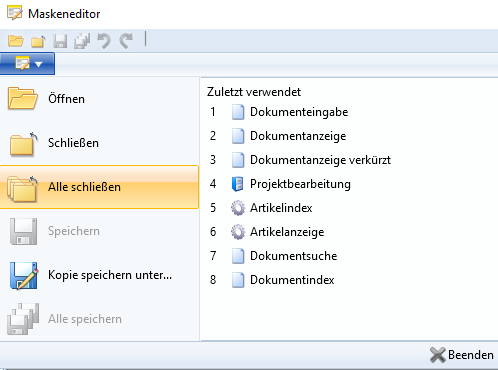Viewport: 498px width, 370px height.
Task: Click the save all toolbar icon
Action: coord(82,41)
